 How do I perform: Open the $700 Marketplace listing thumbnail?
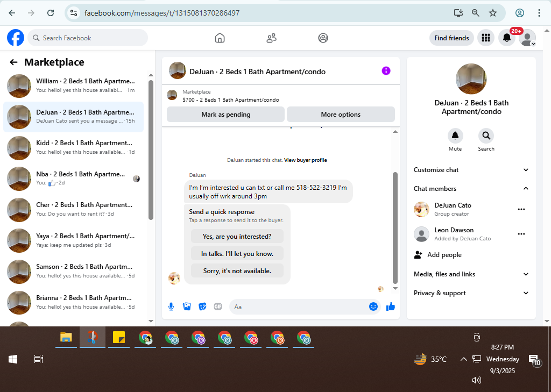(172, 95)
